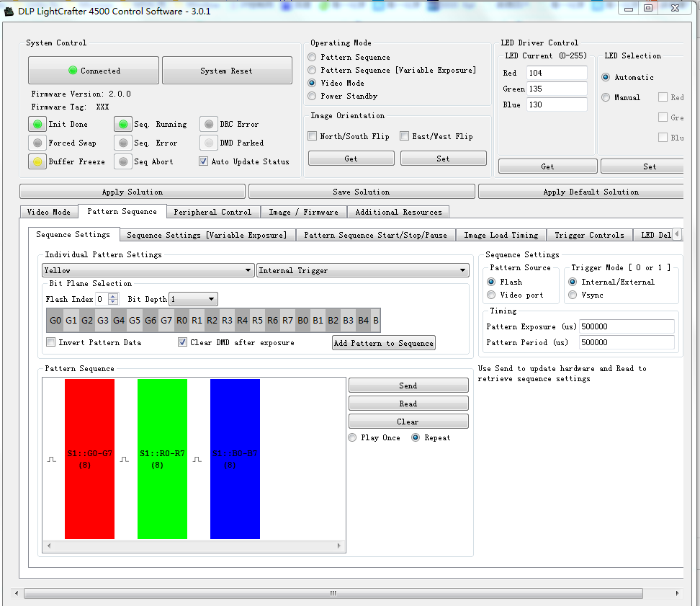Click the Init Done LED indicator
Image resolution: width=700 pixels, height=606 pixels.
(x=37, y=125)
